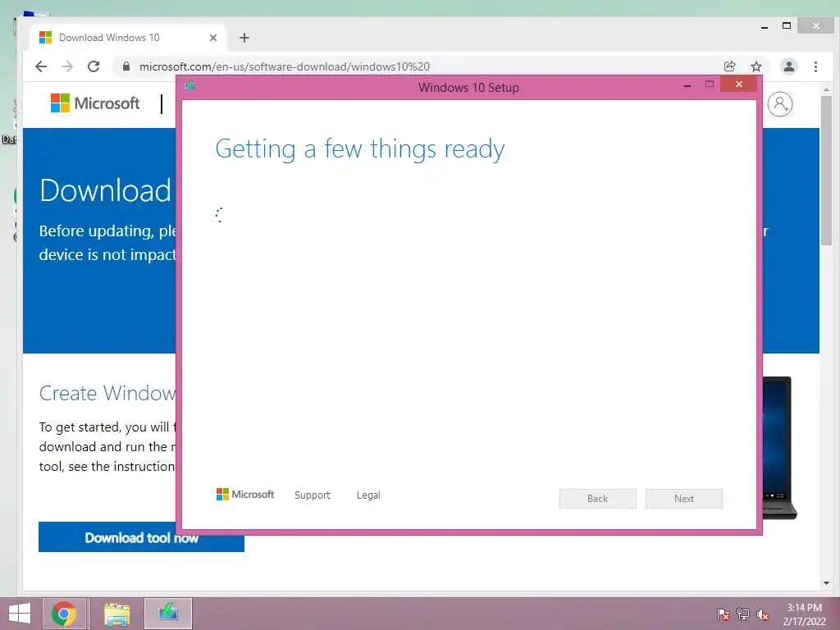Click the 'Windows 10 Setup' title text
840x630 pixels.
[468, 87]
